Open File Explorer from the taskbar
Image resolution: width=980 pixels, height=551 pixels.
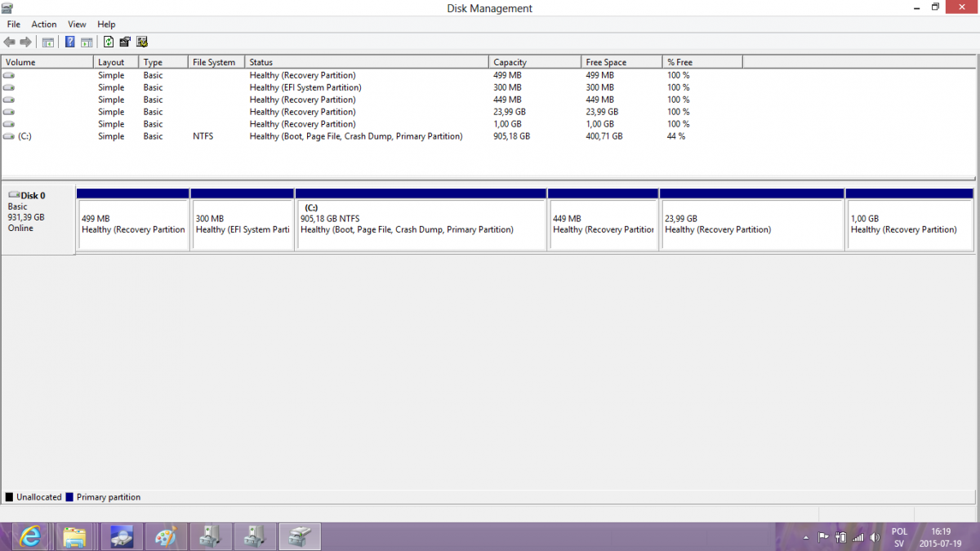[74, 536]
